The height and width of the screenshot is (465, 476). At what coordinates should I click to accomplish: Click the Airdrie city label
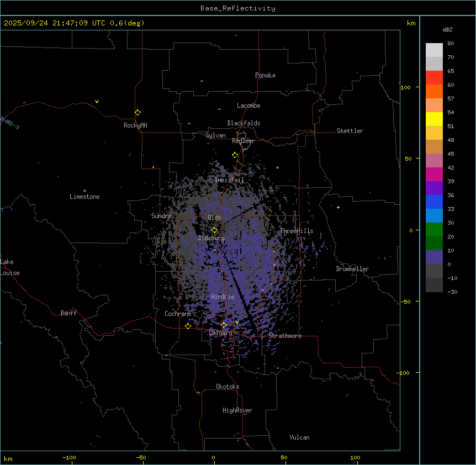click(223, 297)
